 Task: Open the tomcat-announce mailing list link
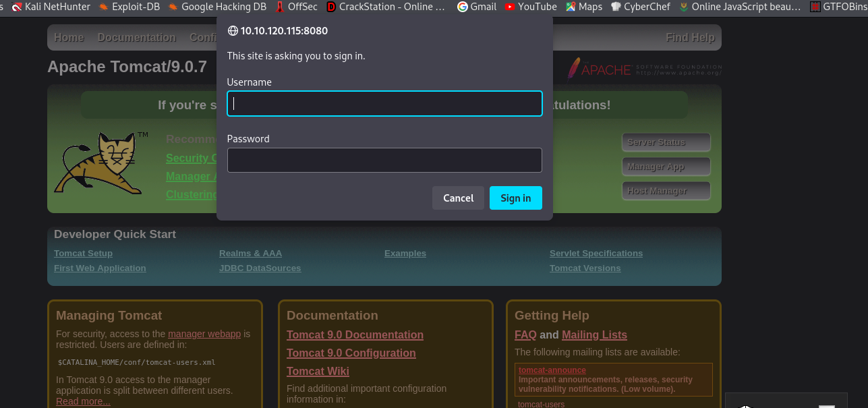(x=552, y=370)
